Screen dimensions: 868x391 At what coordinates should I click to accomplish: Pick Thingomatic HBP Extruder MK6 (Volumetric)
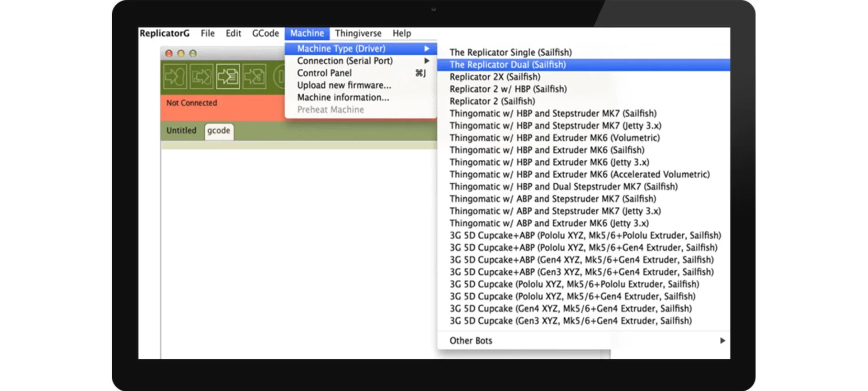pyautogui.click(x=584, y=138)
